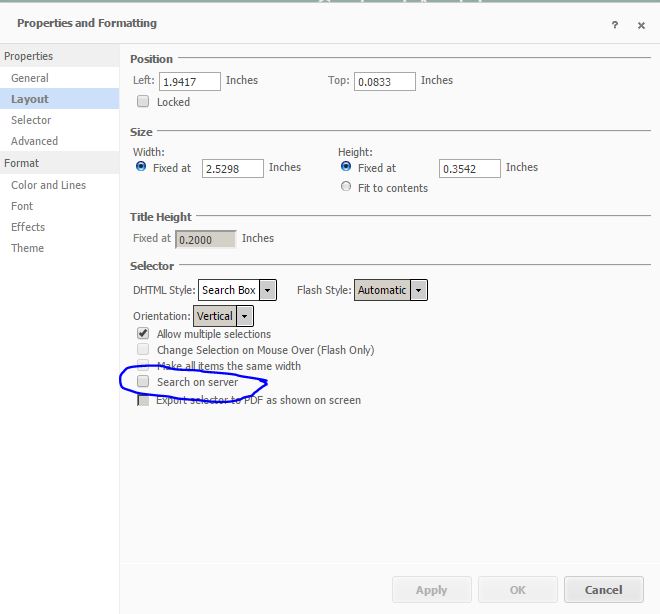Toggle Change Selection on Mouse Over checkbox
Image resolution: width=660 pixels, height=614 pixels.
click(143, 349)
